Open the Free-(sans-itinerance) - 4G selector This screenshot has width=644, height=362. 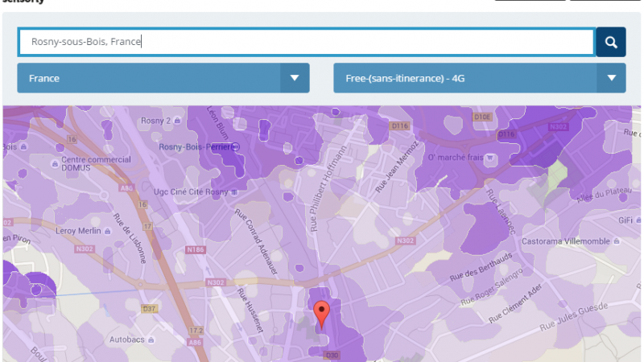[x=465, y=78]
